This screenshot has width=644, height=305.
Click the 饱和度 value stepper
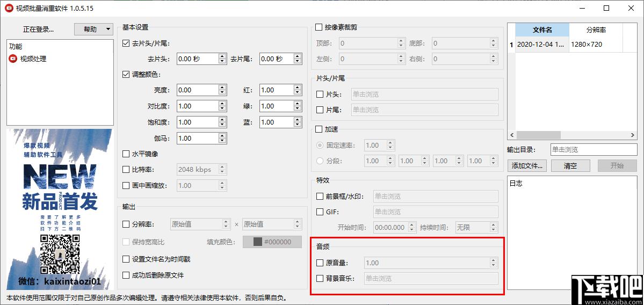coord(222,122)
